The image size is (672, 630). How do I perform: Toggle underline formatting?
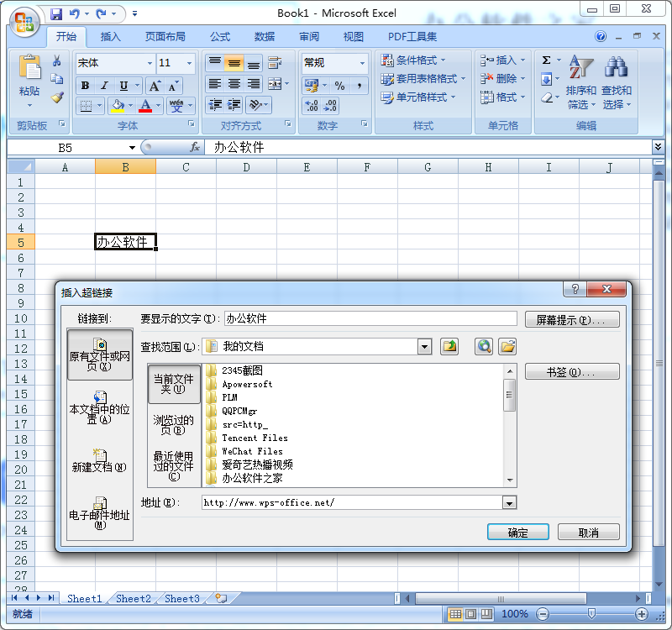[x=123, y=86]
